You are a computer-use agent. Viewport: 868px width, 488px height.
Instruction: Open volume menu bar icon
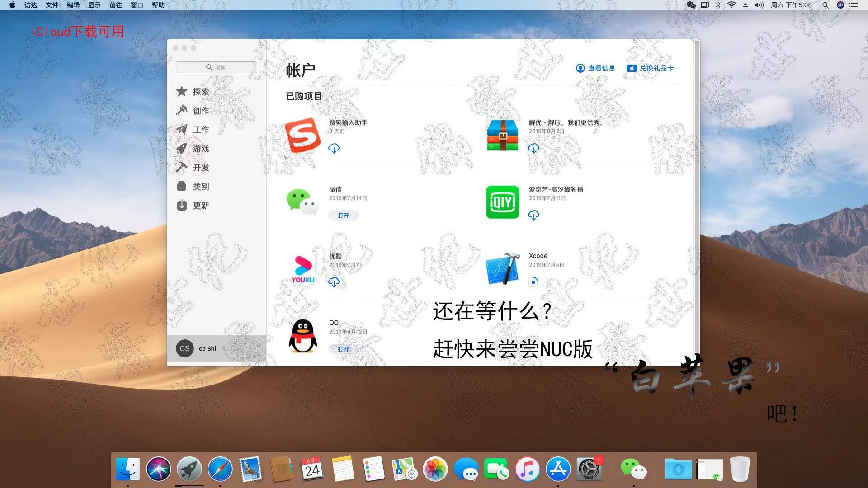759,5
